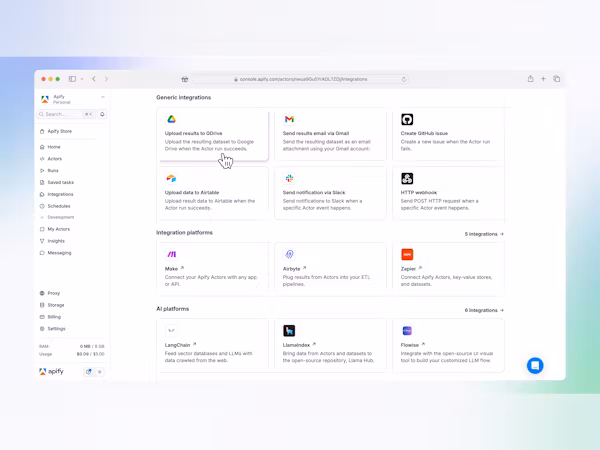This screenshot has width=600, height=450.
Task: Click the GitHub logo icon
Action: coord(407,119)
